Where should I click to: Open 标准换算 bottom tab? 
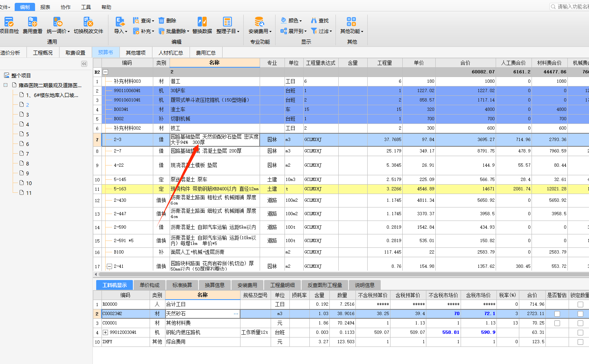(182, 285)
